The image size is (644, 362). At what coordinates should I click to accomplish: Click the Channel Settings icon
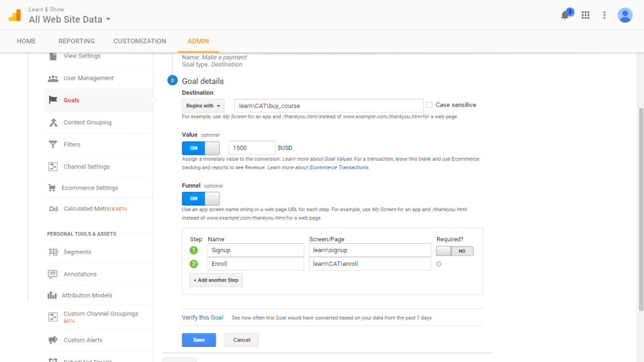(x=53, y=167)
